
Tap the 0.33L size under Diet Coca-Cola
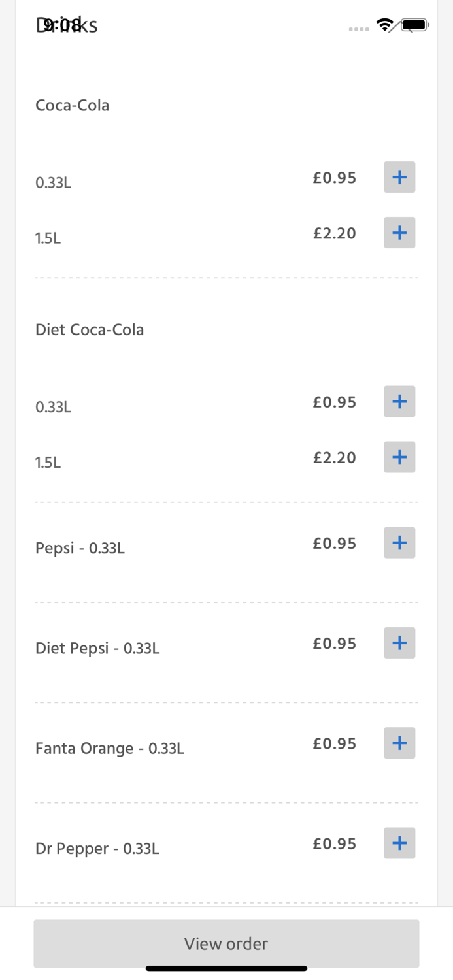tap(54, 407)
